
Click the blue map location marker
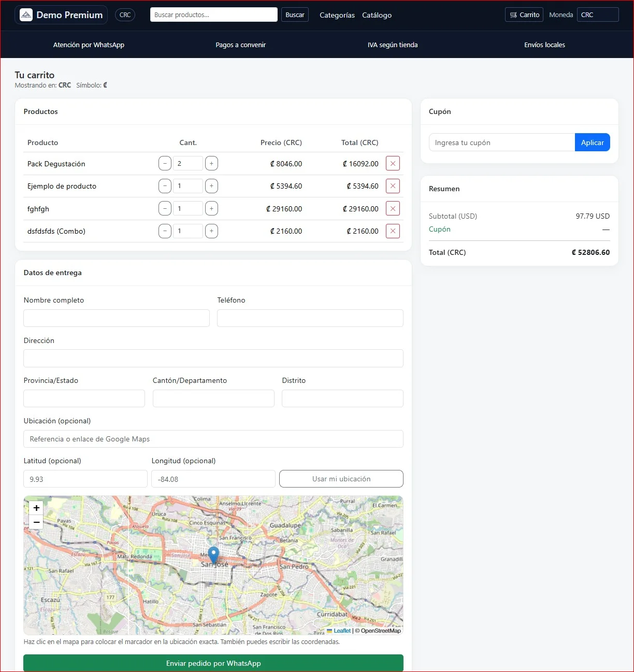coord(213,554)
